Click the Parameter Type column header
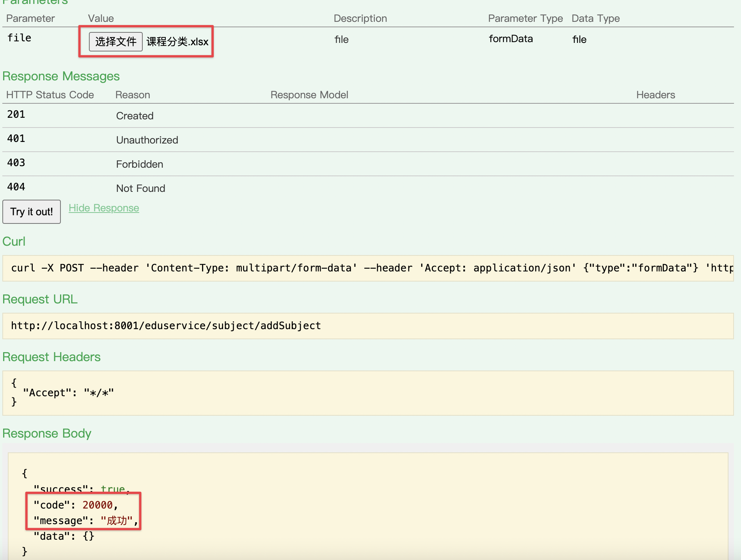 coord(525,18)
